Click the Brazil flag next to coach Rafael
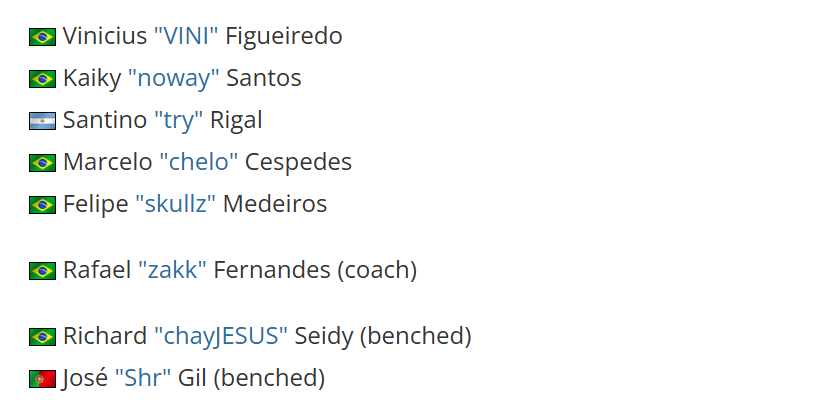The image size is (832, 412). pos(42,271)
